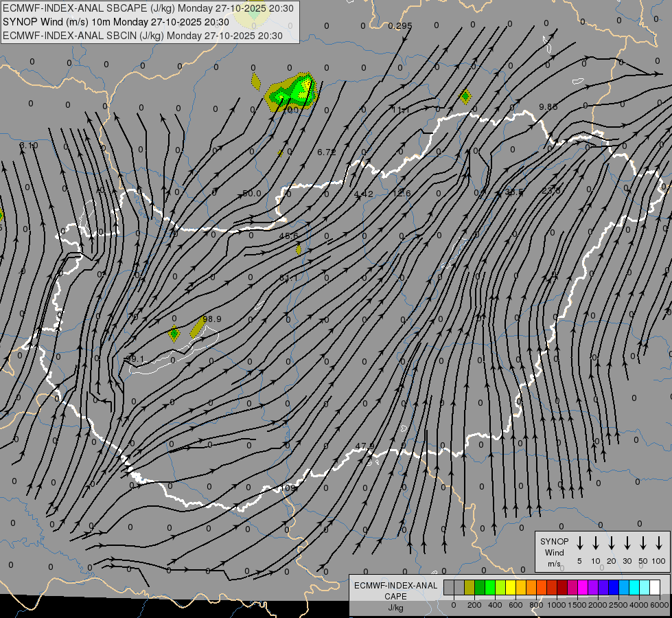This screenshot has width=672, height=618.
Task: Click the wind arrow above the 20 label
Action: pos(611,542)
